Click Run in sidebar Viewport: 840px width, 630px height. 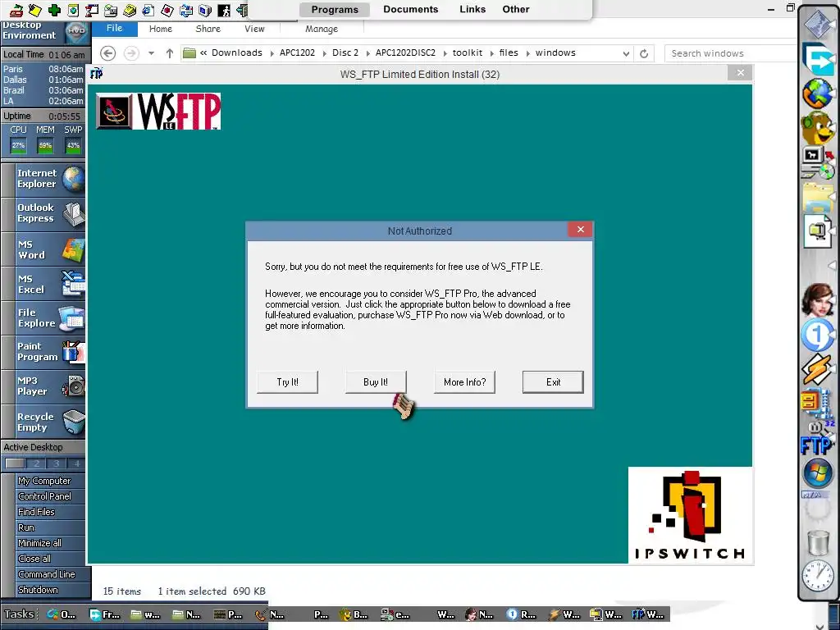click(26, 527)
